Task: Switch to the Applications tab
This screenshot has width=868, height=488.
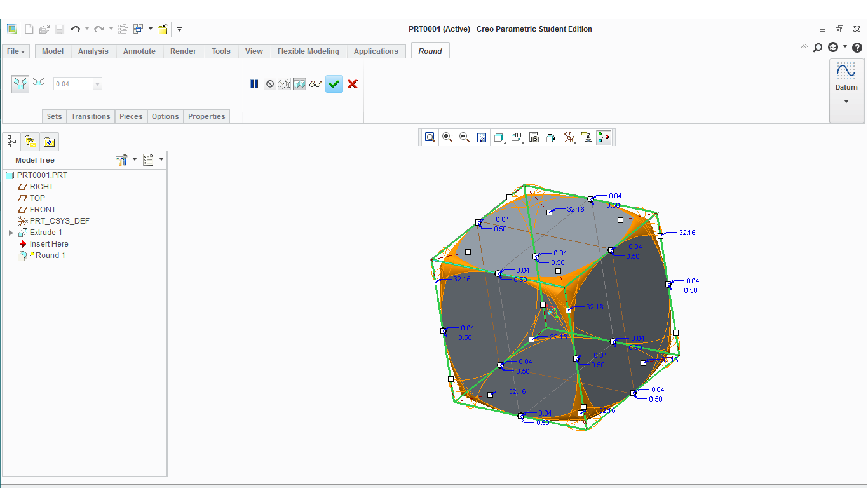Action: (376, 51)
